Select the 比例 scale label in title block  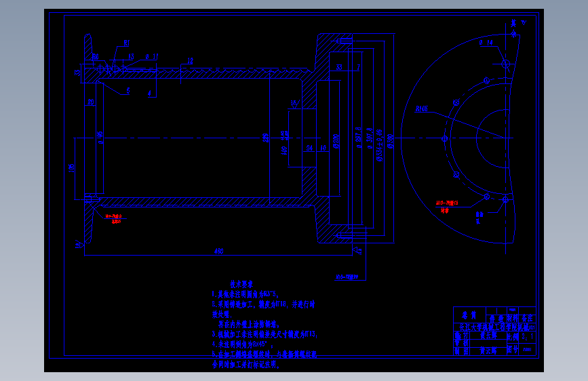click(512, 336)
